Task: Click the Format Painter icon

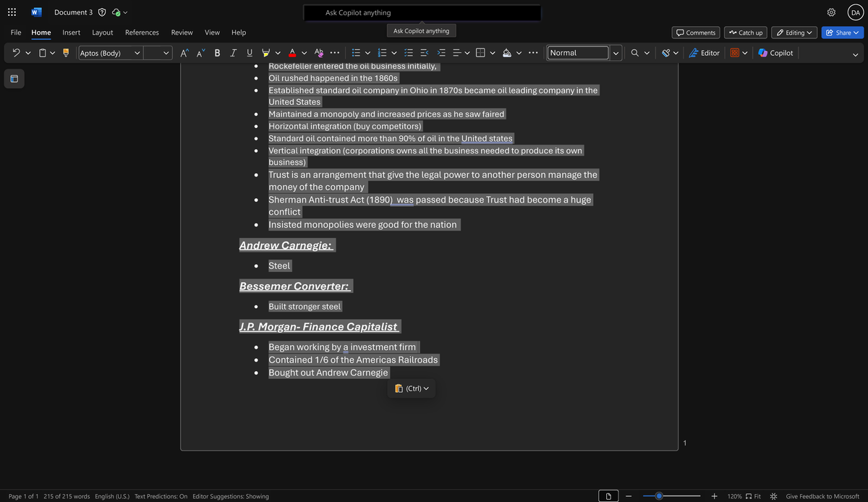Action: [x=66, y=53]
